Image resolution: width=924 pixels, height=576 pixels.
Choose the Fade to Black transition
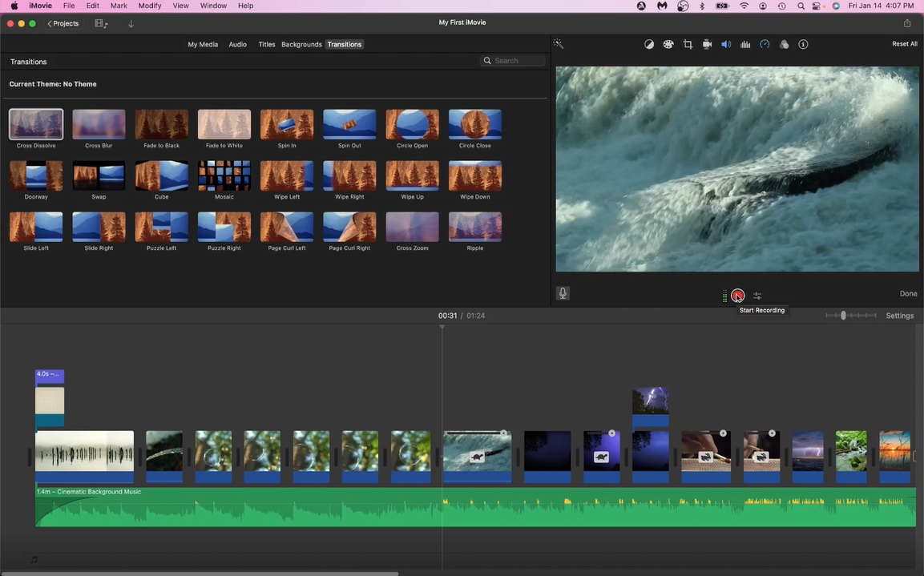pyautogui.click(x=161, y=124)
